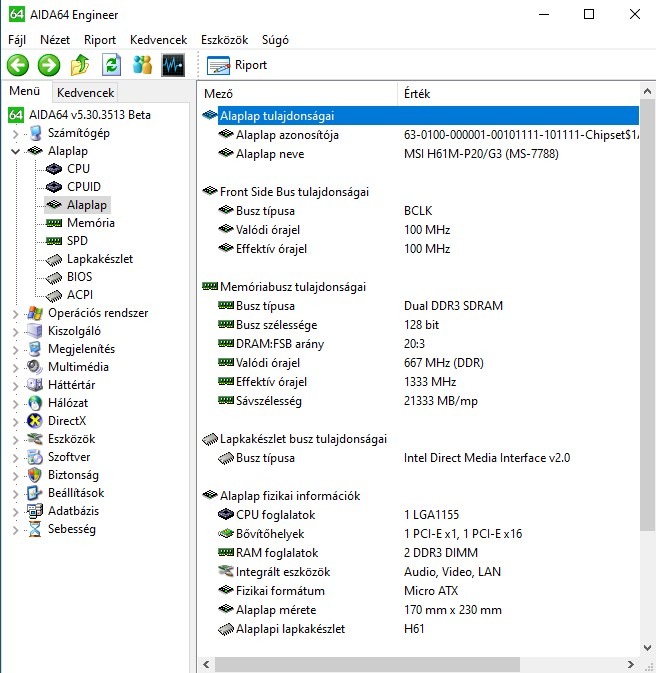Expand the Eszközök tree node arrow
Screen dimensions: 656x673
15,440
